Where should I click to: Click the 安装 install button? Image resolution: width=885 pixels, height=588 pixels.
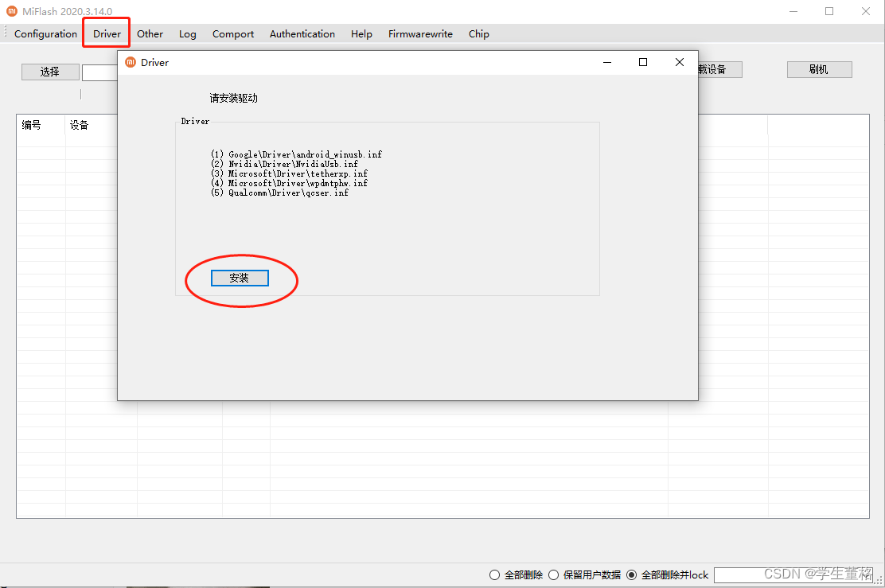(x=240, y=278)
